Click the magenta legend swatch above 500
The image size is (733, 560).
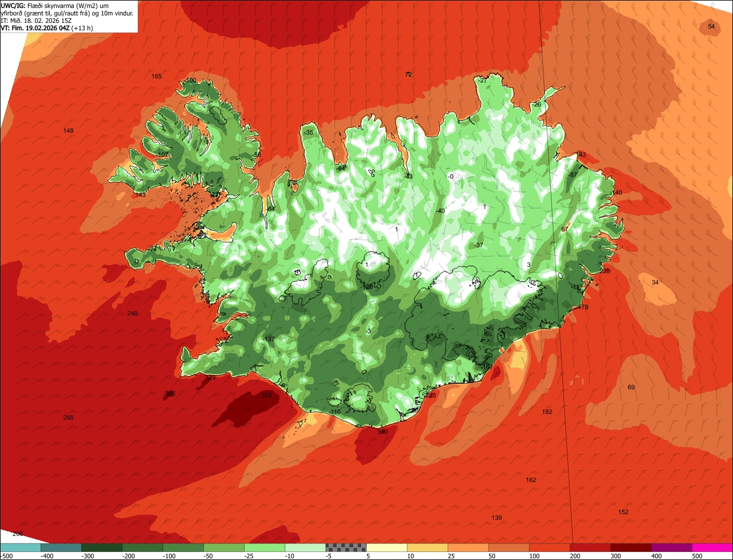click(x=712, y=547)
